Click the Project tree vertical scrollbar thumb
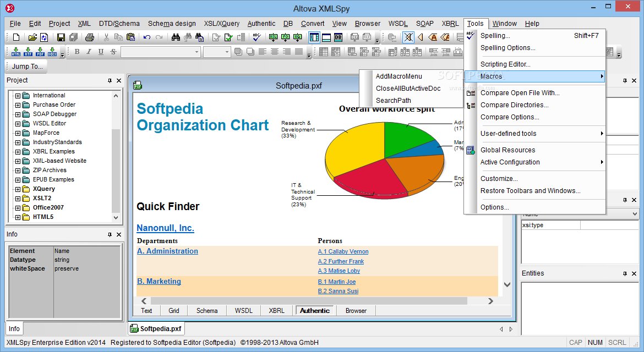Screen dimensions: 644x352 pyautogui.click(x=116, y=171)
